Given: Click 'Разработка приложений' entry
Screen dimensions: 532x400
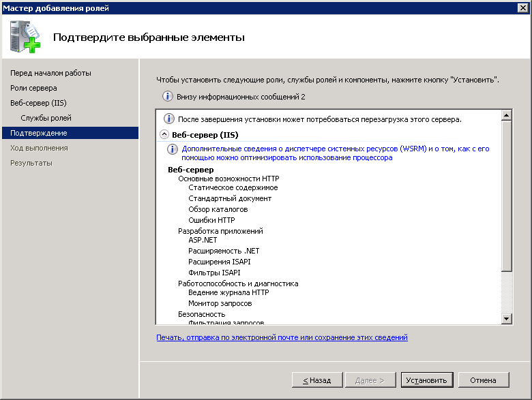Looking at the screenshot, I should [x=220, y=231].
